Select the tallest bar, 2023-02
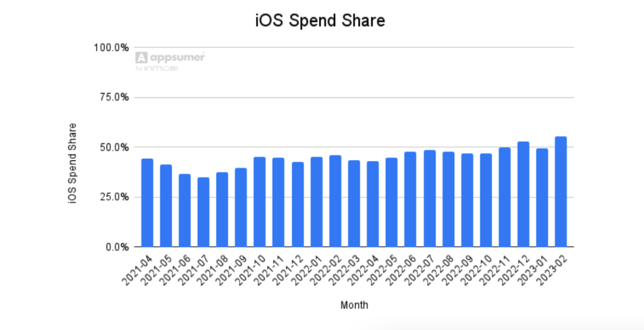The width and height of the screenshot is (644, 330). 560,192
